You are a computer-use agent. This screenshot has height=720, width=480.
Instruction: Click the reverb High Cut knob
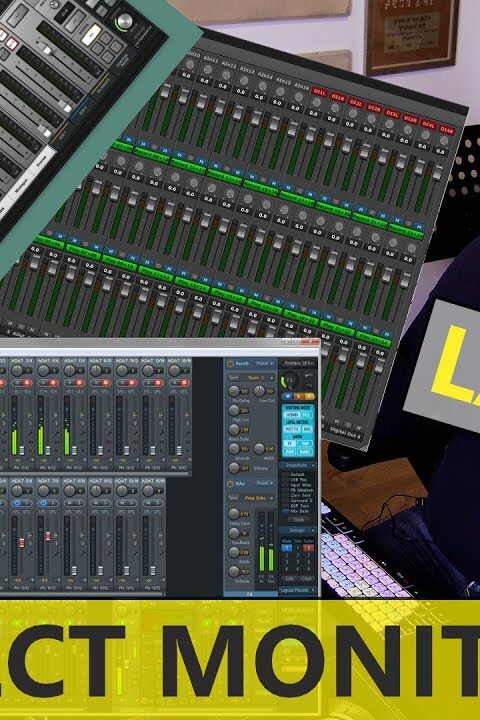point(234,411)
